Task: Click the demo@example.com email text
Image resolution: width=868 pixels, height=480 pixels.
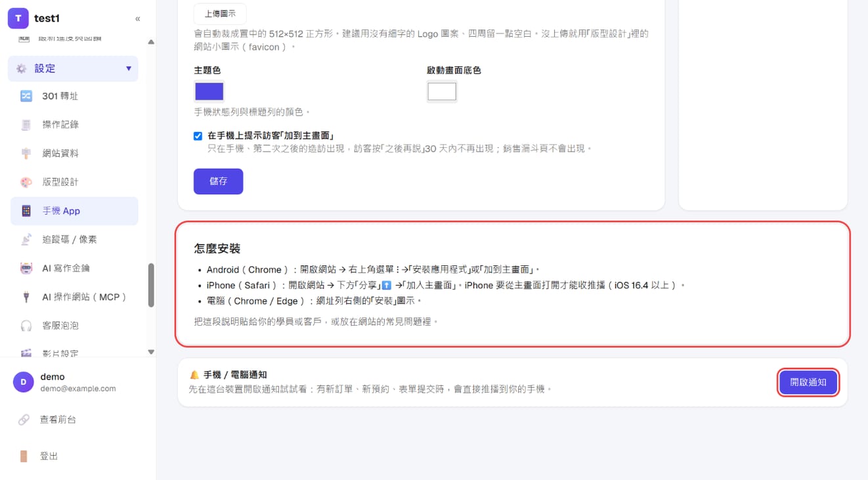Action: point(78,389)
